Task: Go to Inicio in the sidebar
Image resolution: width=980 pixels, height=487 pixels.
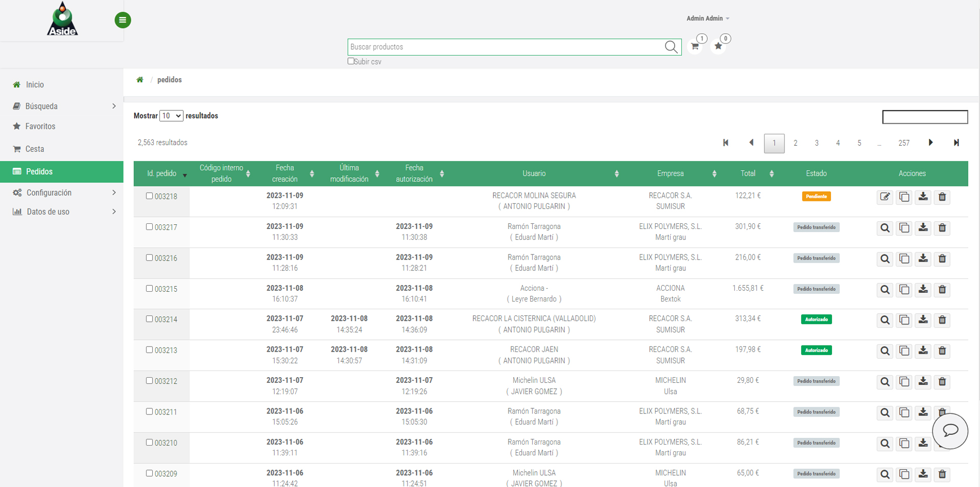Action: pos(35,85)
